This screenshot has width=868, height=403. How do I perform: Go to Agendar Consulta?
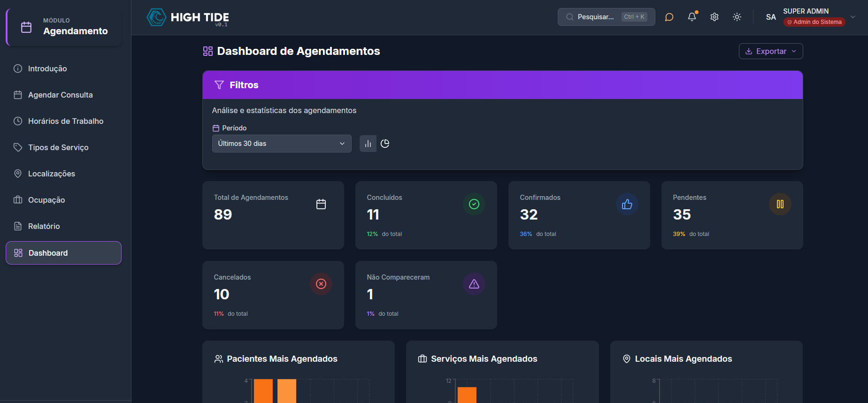pos(63,95)
